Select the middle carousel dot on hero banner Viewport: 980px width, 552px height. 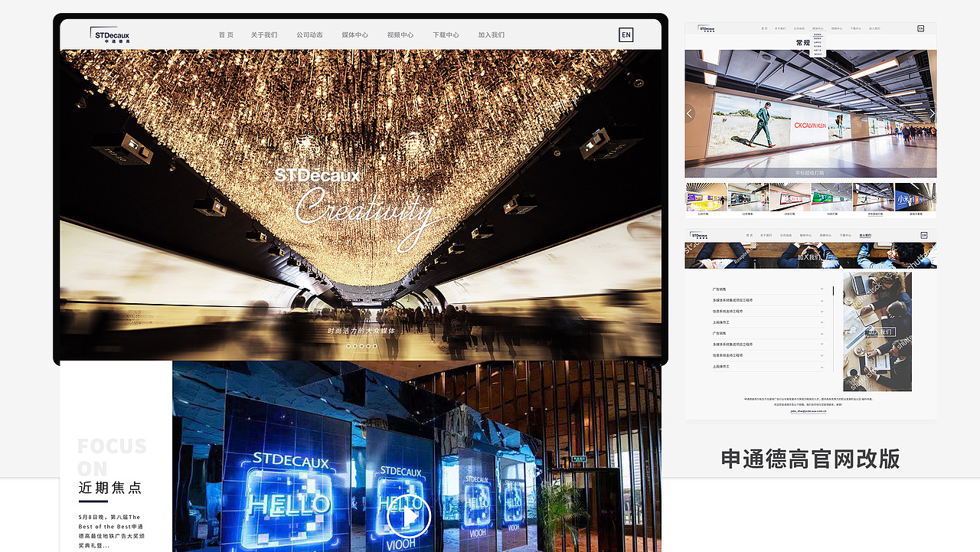tap(361, 346)
